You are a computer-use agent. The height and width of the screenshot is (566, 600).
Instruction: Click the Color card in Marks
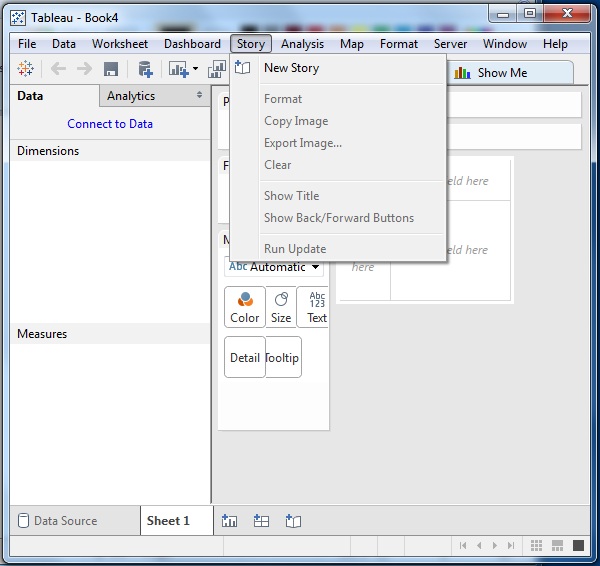click(245, 307)
